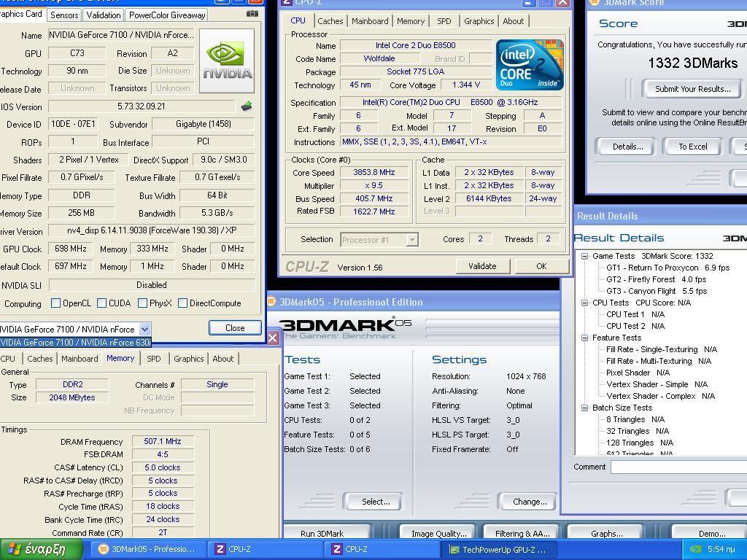Collapse the CPU Tests tree node
Screen dimensions: 747x560
(584, 303)
